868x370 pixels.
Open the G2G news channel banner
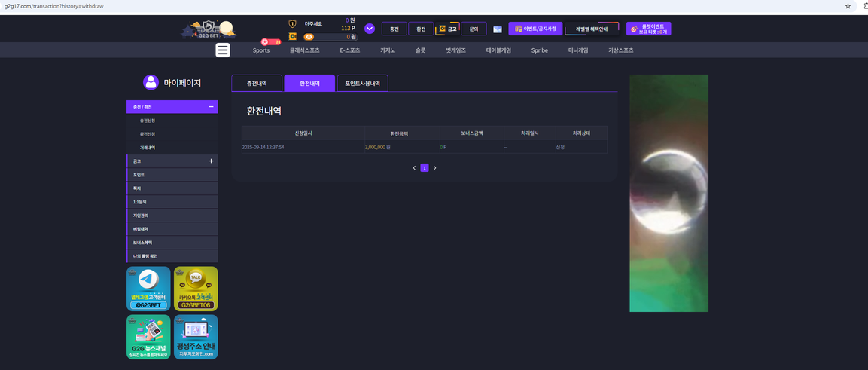coord(148,337)
